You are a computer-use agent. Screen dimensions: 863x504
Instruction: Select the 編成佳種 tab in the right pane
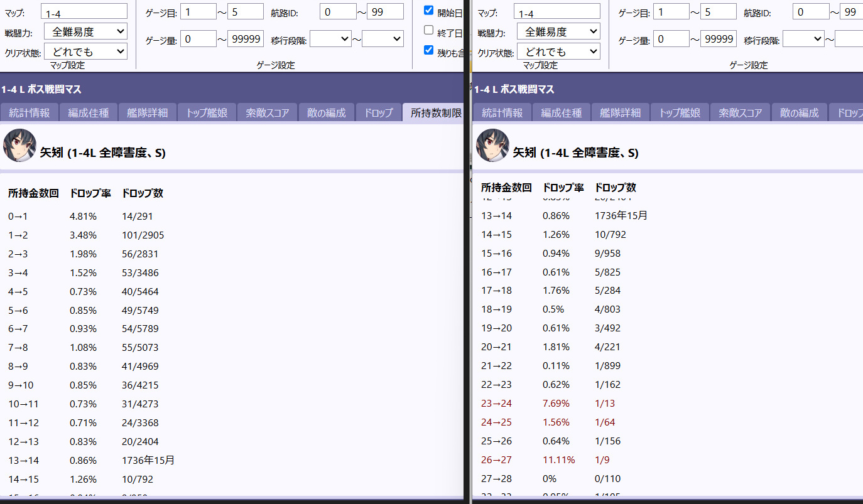(x=562, y=113)
